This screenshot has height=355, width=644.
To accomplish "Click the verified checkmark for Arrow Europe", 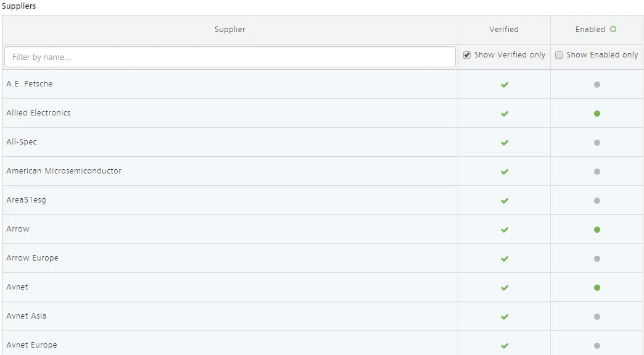I will click(505, 259).
